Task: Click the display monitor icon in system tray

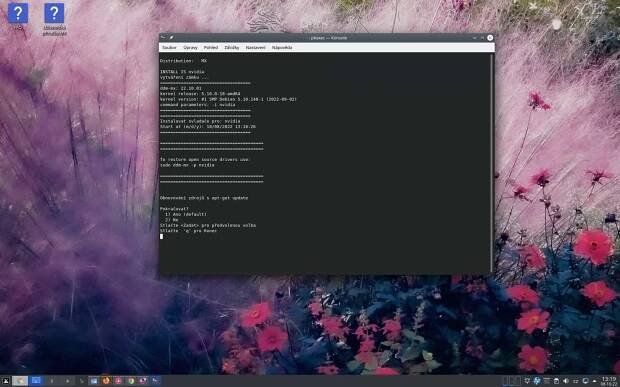Action: [586, 381]
